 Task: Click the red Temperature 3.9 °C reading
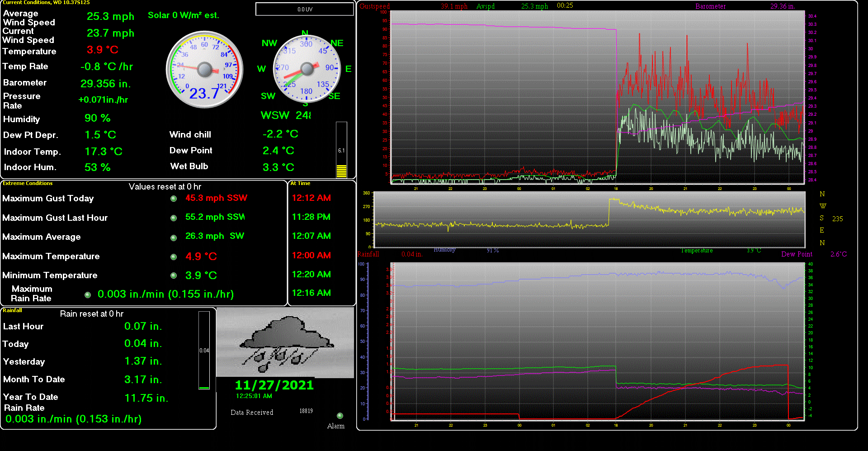point(103,50)
